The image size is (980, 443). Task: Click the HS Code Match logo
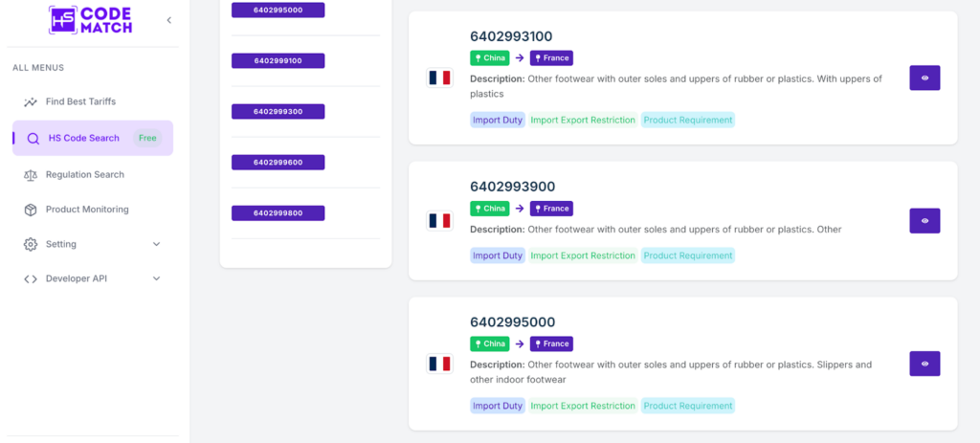91,20
